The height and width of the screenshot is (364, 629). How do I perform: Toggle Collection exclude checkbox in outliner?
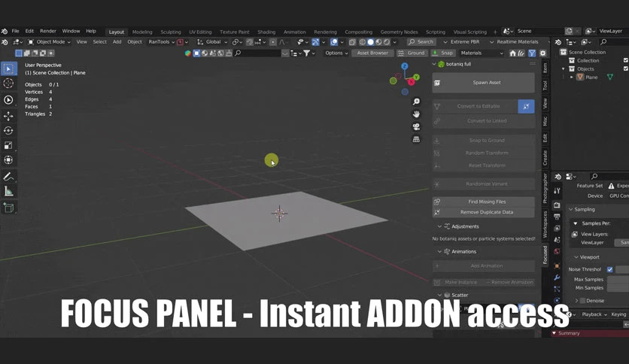pos(626,60)
